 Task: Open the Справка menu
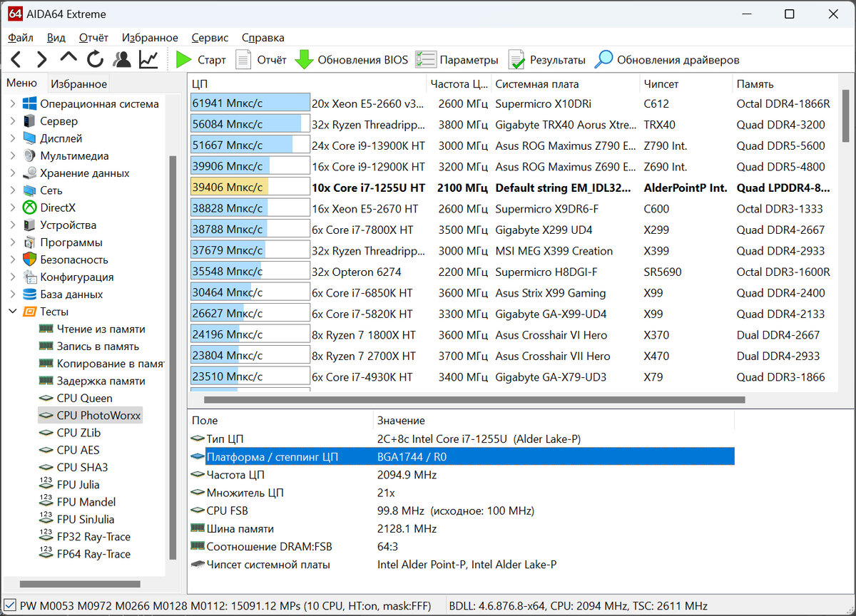pyautogui.click(x=263, y=38)
